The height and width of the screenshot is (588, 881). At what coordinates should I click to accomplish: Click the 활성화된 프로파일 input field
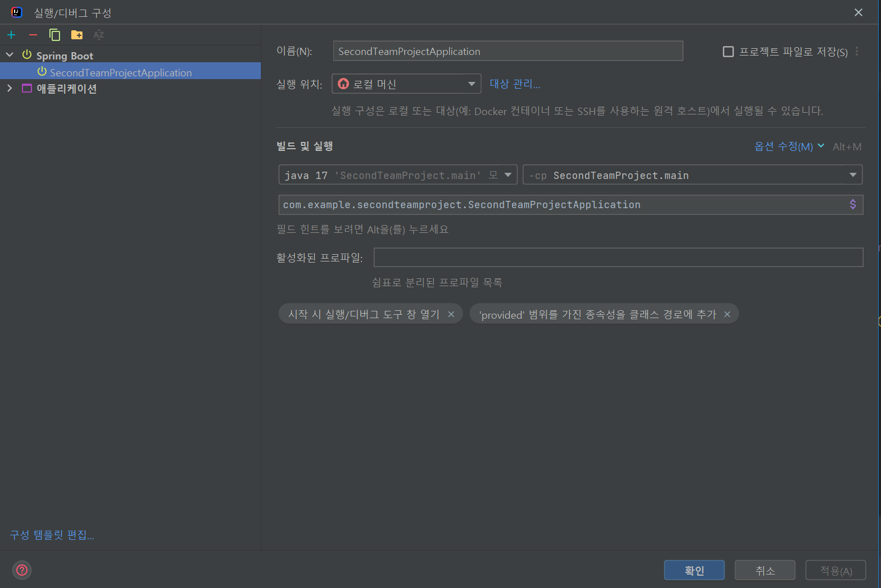(618, 258)
